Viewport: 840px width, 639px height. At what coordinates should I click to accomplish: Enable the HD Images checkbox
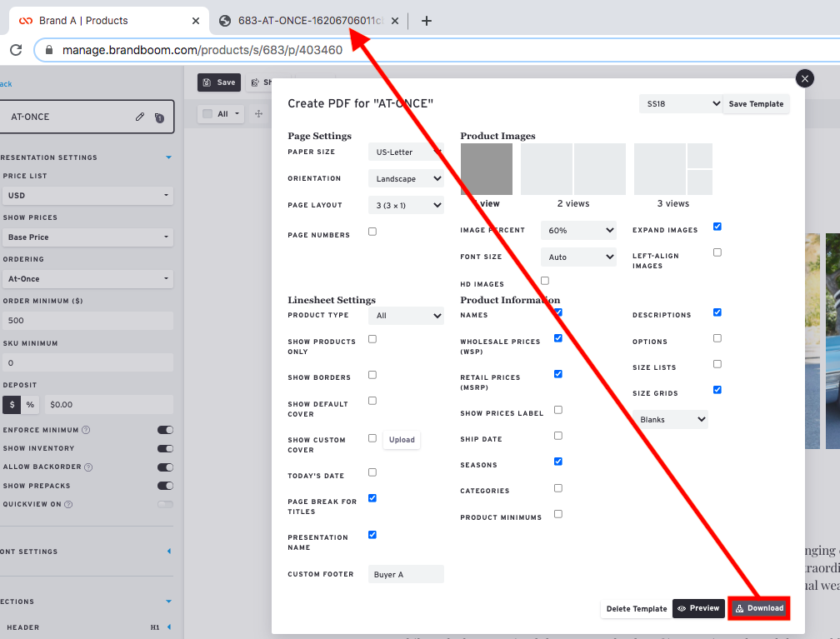545,281
